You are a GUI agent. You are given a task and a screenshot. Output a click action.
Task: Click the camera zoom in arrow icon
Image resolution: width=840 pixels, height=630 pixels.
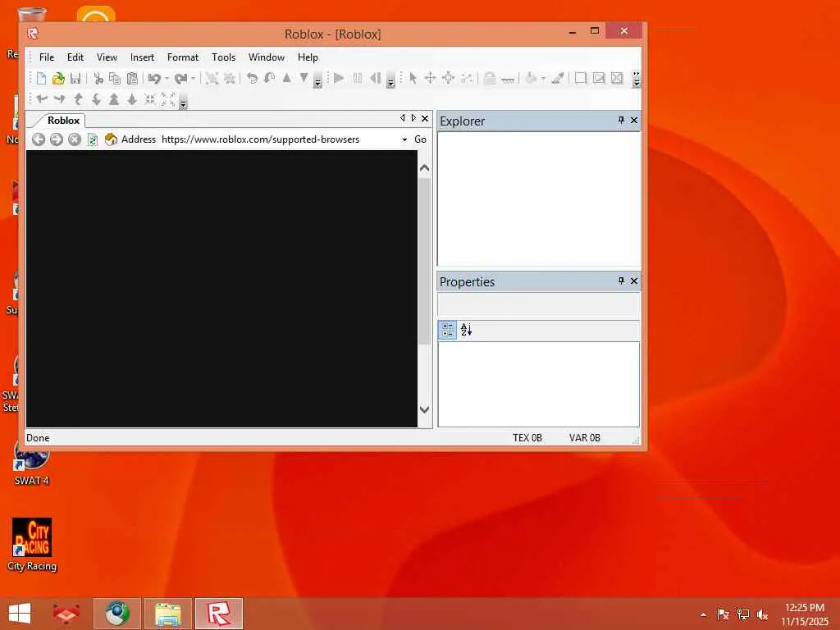(x=114, y=99)
